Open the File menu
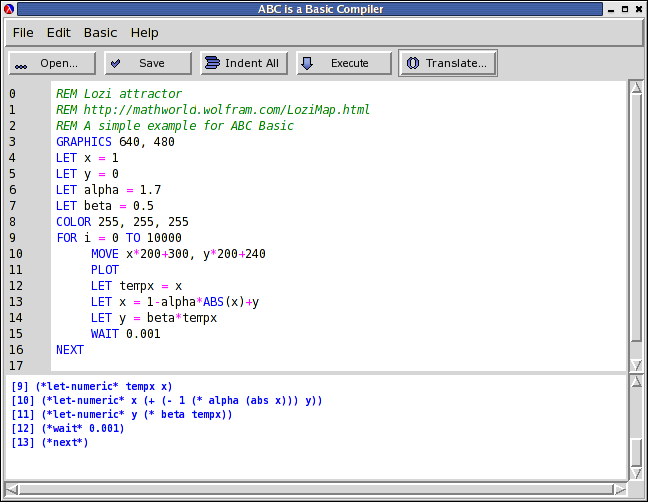The height and width of the screenshot is (502, 648). coord(23,33)
